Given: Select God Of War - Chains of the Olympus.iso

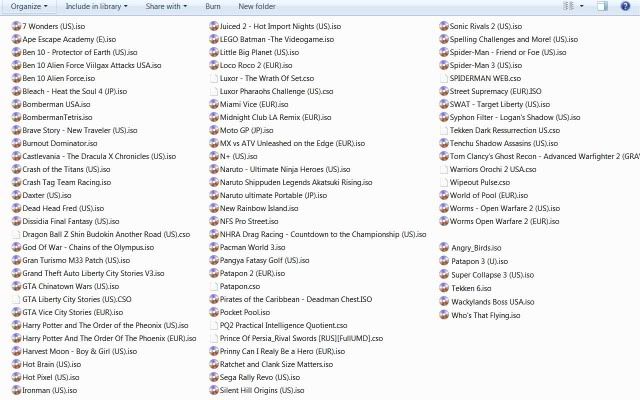Looking at the screenshot, I should pyautogui.click(x=88, y=247).
